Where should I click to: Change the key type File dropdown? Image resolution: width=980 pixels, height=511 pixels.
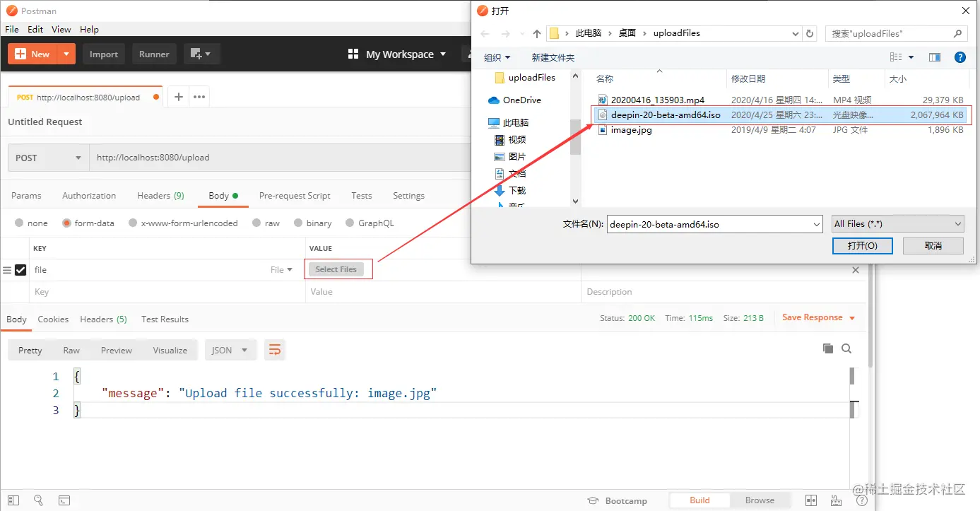pos(281,270)
